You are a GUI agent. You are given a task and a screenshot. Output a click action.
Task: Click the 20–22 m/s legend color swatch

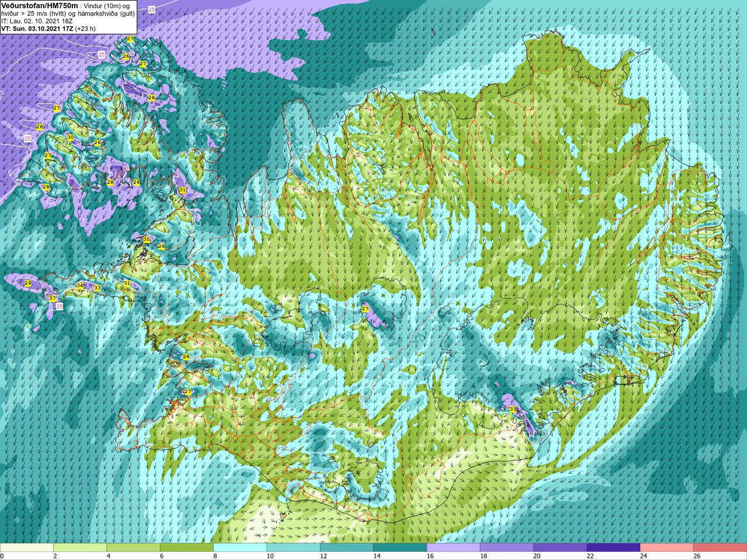click(560, 548)
